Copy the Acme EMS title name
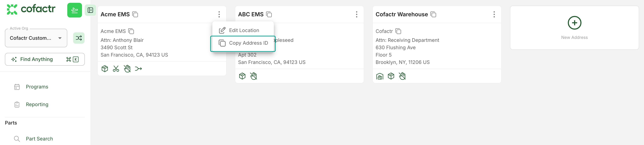The image size is (644, 145). coord(135,15)
